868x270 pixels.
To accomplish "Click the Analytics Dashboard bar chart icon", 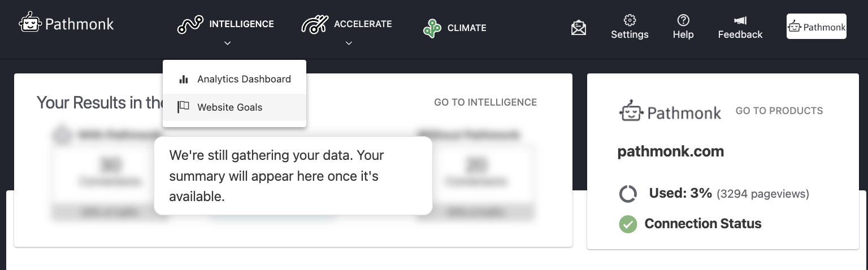I will (x=183, y=79).
